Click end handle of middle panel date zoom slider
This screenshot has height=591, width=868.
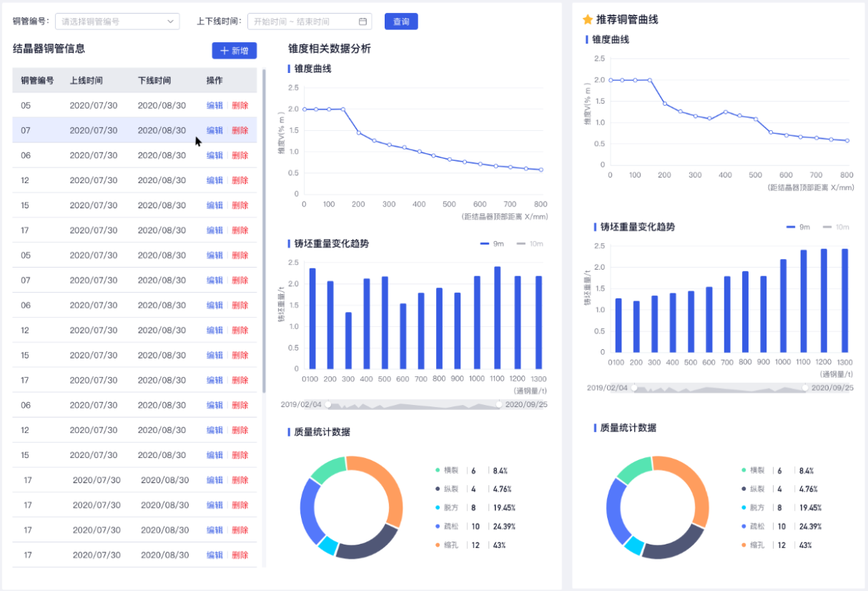coord(499,404)
